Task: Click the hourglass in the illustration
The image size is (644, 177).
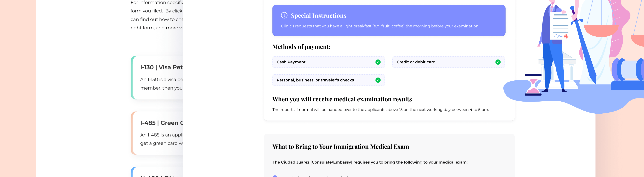Action: pos(533,85)
